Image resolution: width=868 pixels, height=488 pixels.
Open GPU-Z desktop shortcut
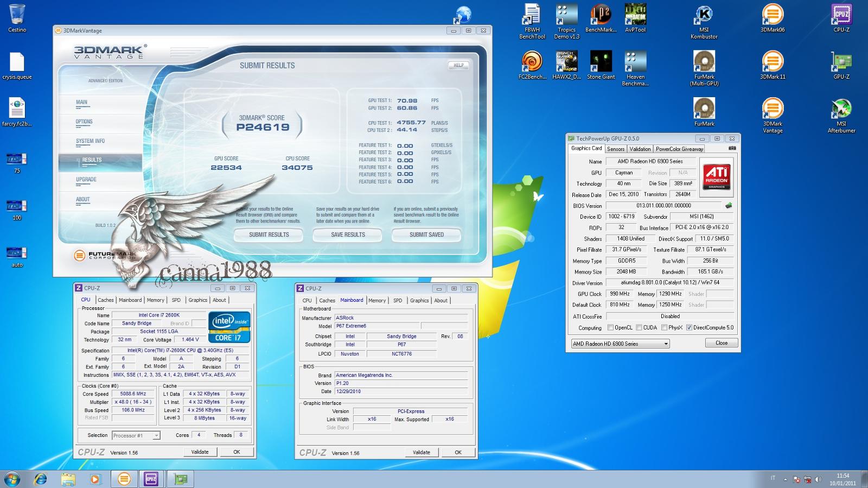click(x=841, y=65)
